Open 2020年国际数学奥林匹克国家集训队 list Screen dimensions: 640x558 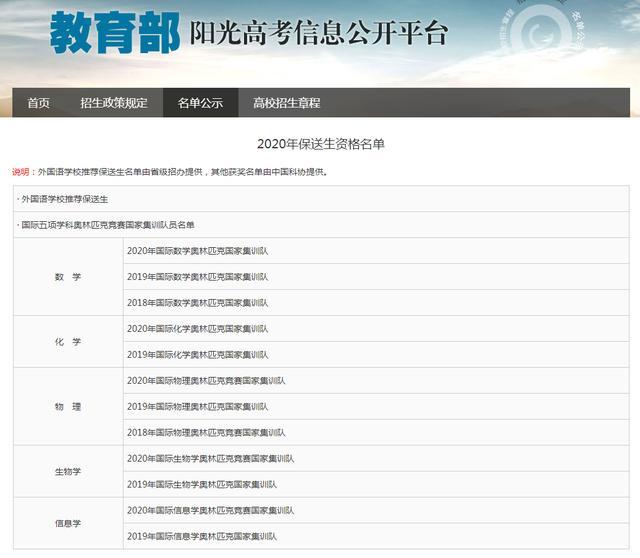coord(198,251)
